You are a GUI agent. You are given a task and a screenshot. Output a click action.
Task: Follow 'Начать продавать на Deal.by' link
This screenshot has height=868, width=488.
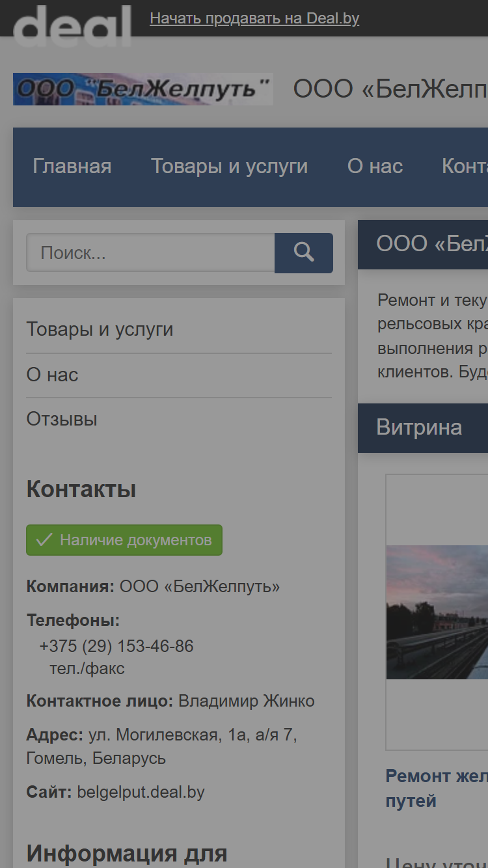pyautogui.click(x=254, y=18)
